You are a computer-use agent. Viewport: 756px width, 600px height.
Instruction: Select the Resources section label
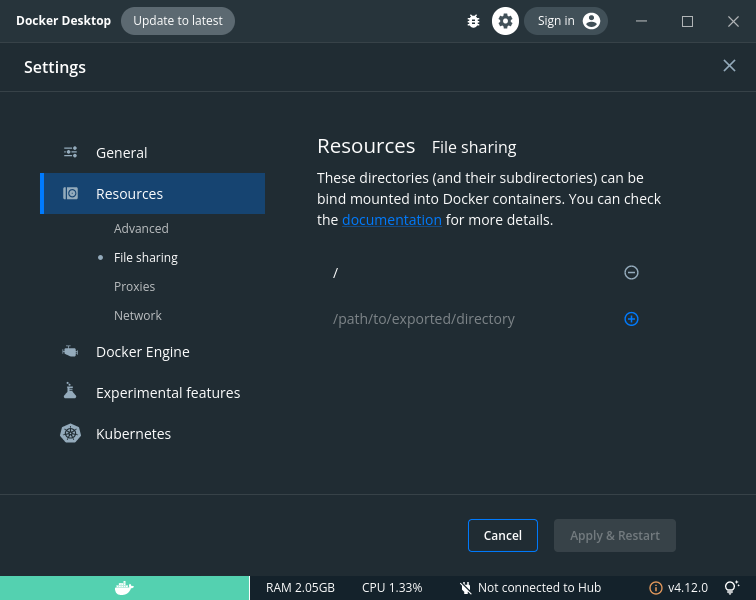[129, 194]
